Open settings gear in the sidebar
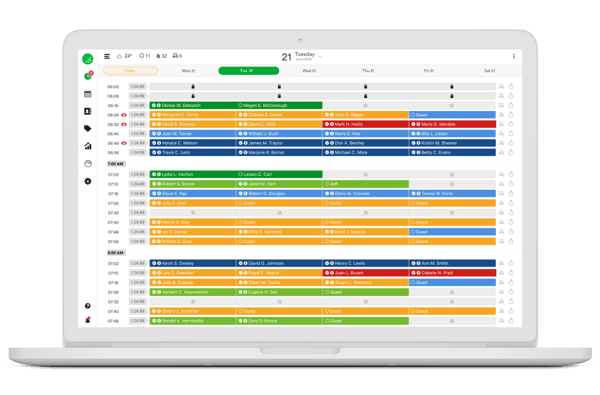 (88, 181)
